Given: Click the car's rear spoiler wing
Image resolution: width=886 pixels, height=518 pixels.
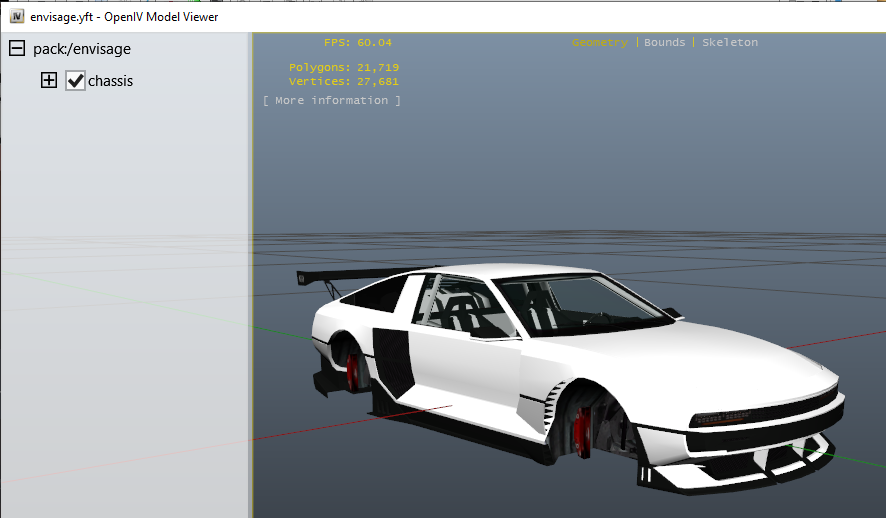Looking at the screenshot, I should click(x=340, y=274).
